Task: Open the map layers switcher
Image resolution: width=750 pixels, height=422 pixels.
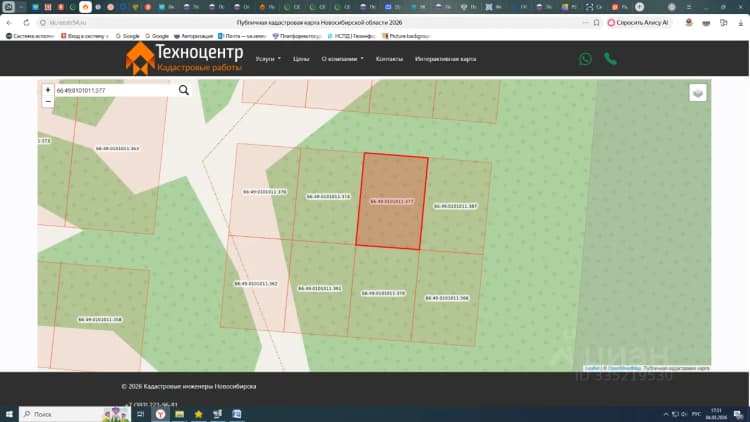Action: (698, 93)
